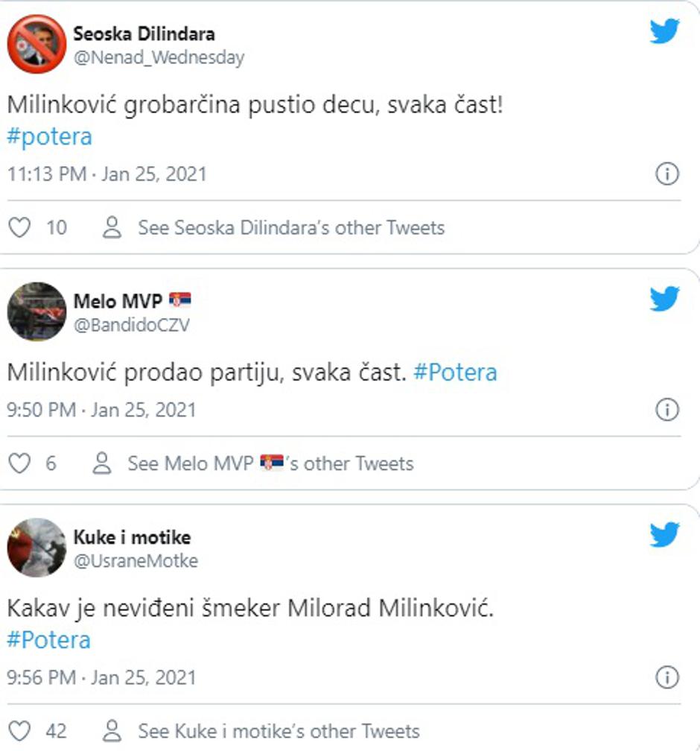This screenshot has height=751, width=700.
Task: Open info icon on Melo MVP tweet
Action: pyautogui.click(x=666, y=410)
